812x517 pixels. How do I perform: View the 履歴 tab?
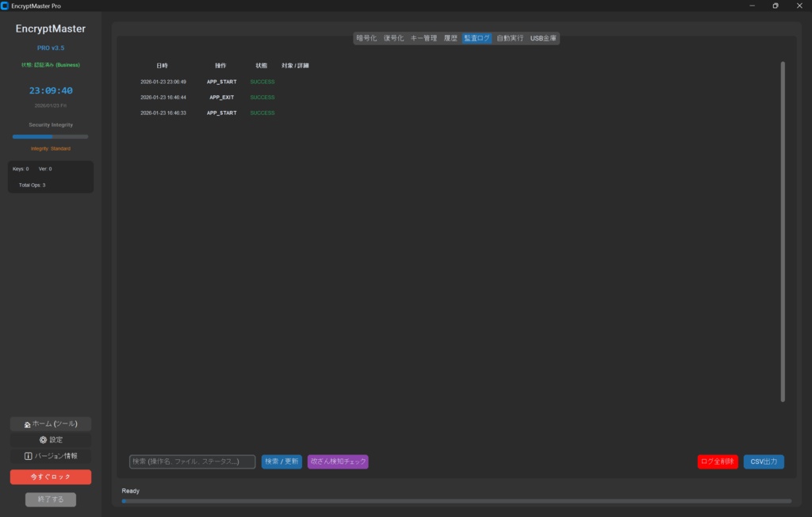click(x=449, y=37)
